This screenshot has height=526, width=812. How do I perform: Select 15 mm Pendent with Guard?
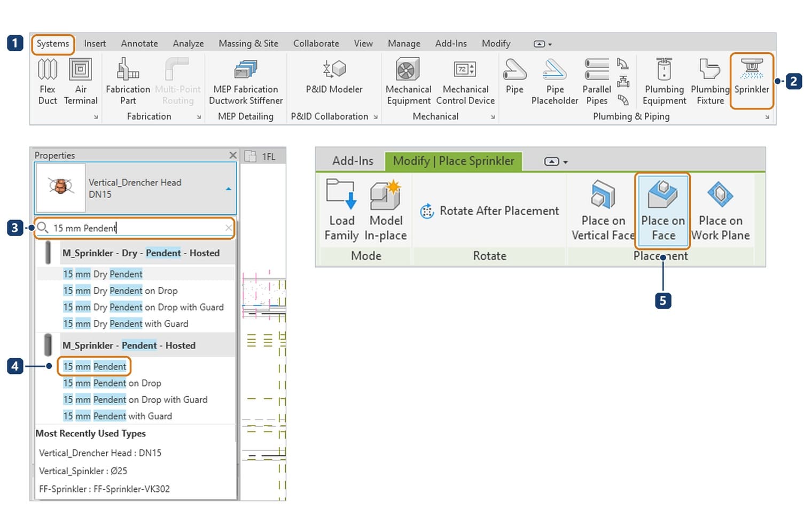[x=118, y=416]
